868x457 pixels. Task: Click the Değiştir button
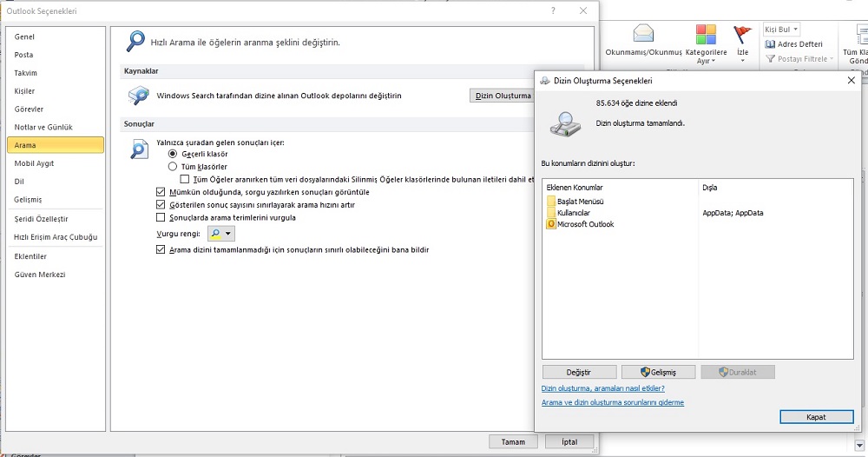pos(579,372)
